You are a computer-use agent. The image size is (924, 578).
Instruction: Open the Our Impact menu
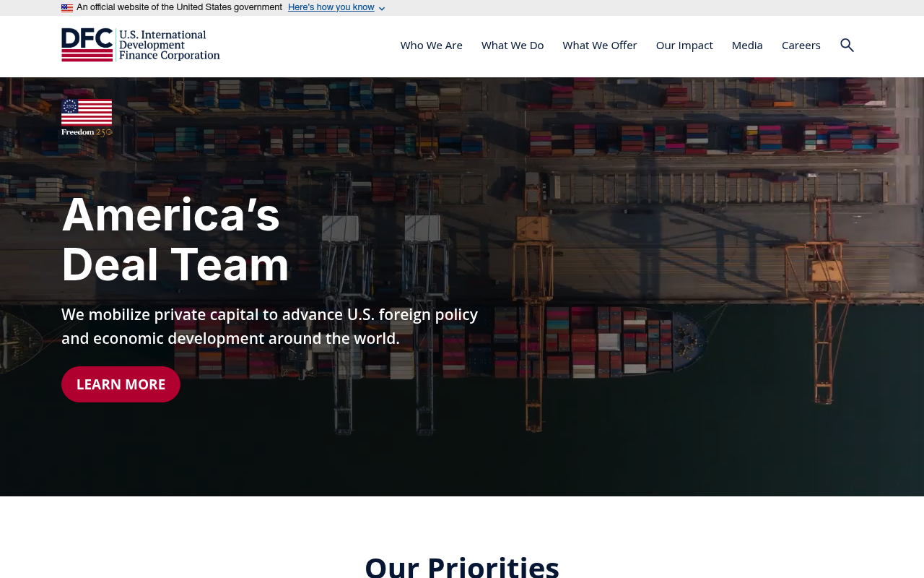coord(684,45)
